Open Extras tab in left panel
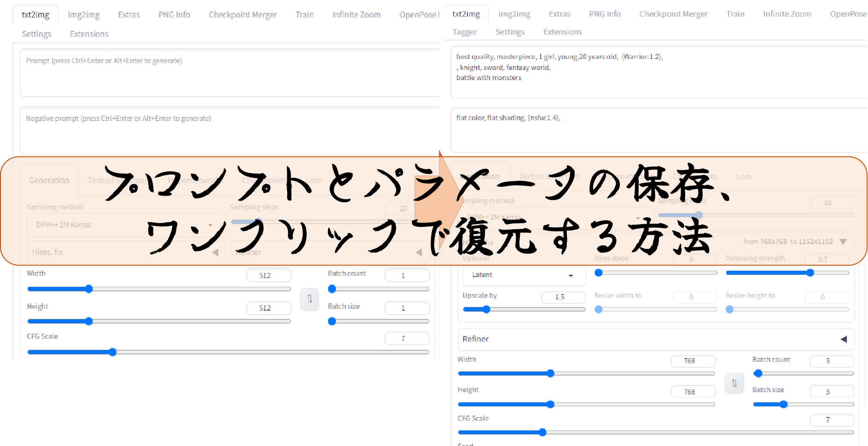Image resolution: width=868 pixels, height=446 pixels. pos(129,15)
